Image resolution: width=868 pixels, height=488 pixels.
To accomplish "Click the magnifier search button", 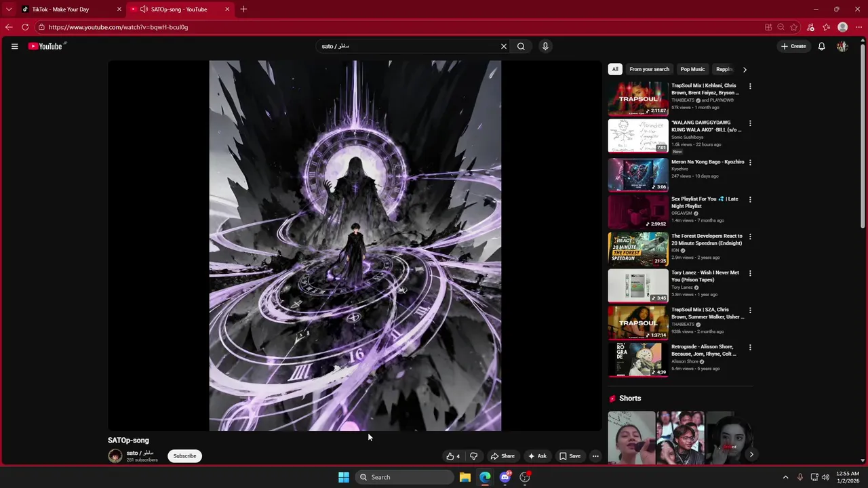I will [x=521, y=46].
